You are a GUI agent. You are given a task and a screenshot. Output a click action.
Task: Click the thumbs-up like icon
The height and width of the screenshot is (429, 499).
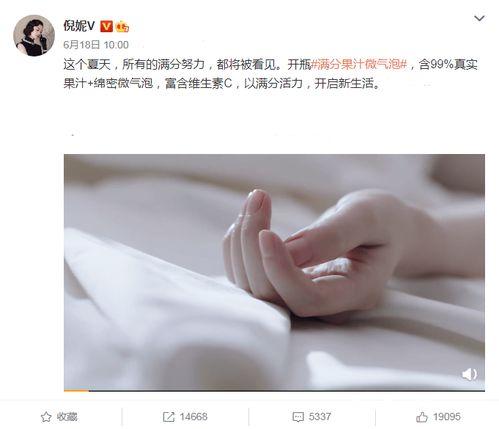pyautogui.click(x=422, y=417)
